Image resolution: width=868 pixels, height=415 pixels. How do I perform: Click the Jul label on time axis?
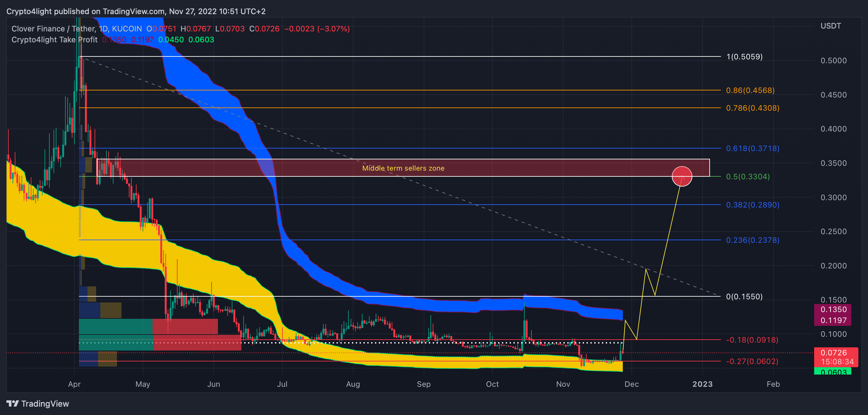click(x=282, y=384)
